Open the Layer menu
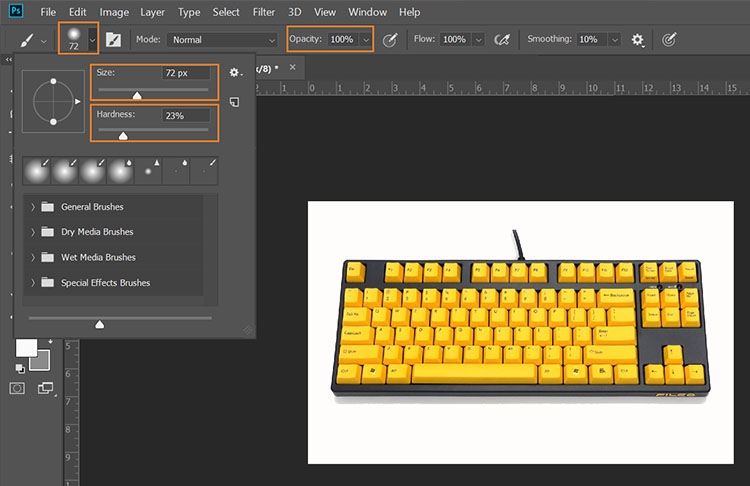 [x=153, y=12]
